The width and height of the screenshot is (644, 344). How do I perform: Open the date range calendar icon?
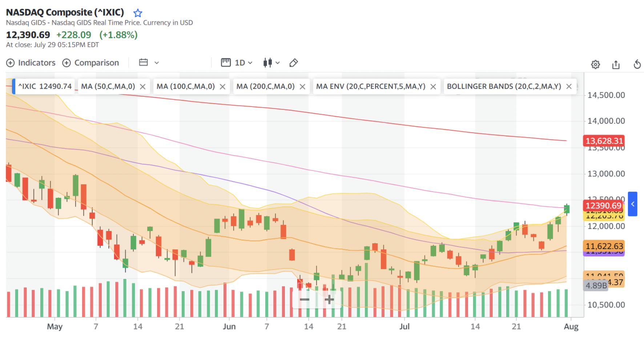tap(144, 63)
